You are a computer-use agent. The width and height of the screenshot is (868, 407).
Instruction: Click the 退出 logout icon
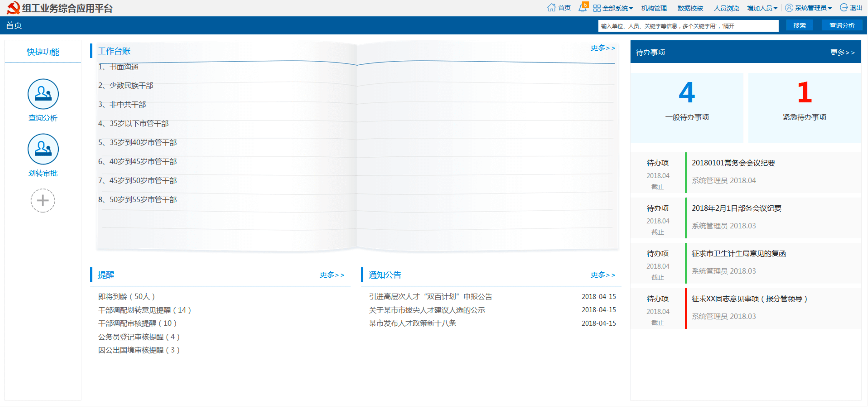tap(844, 8)
